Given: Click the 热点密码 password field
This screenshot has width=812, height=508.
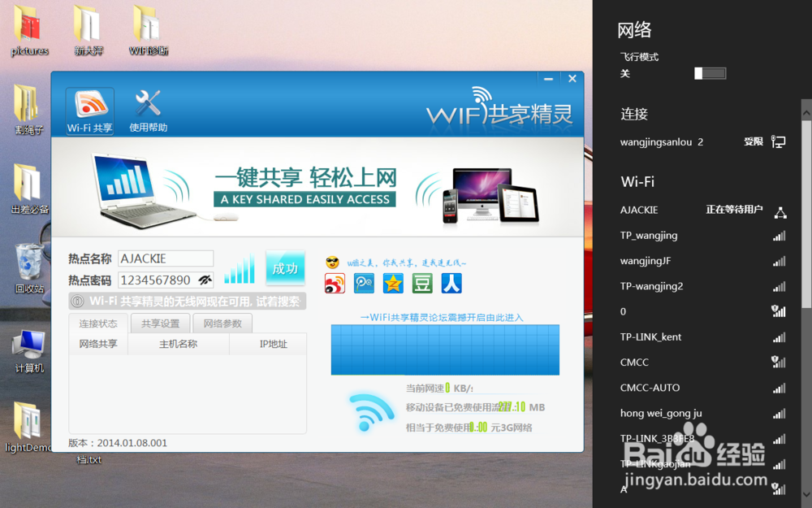Looking at the screenshot, I should point(166,280).
